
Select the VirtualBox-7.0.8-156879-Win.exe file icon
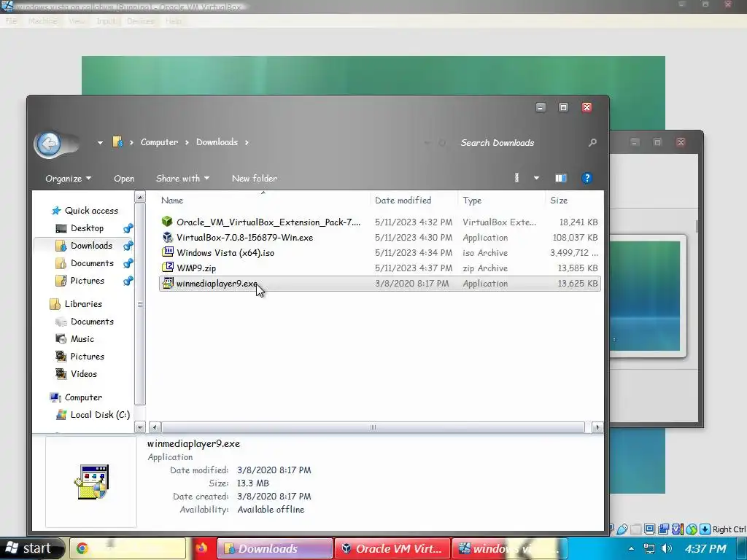pos(167,237)
